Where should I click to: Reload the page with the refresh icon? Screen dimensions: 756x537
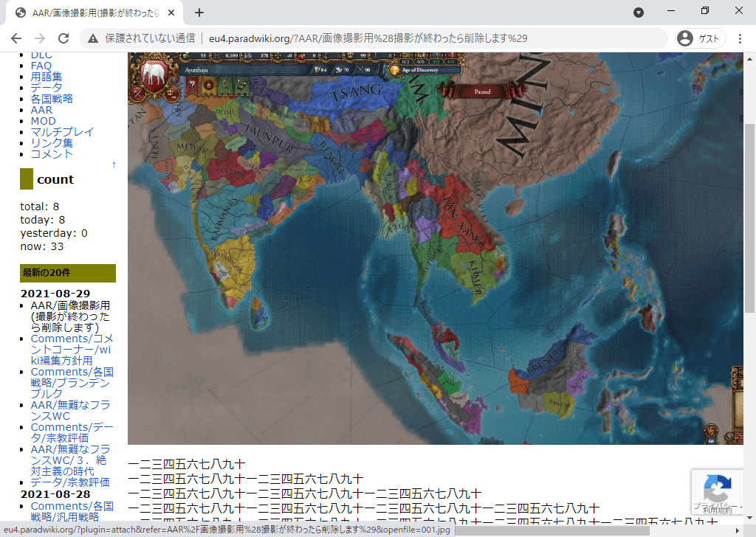pyautogui.click(x=63, y=38)
